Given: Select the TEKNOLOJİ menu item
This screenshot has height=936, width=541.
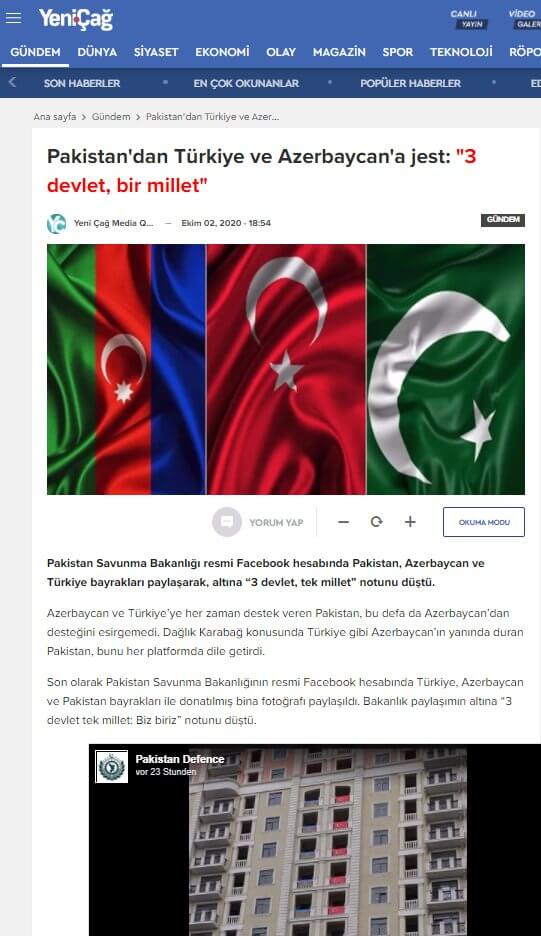Looking at the screenshot, I should click(461, 52).
